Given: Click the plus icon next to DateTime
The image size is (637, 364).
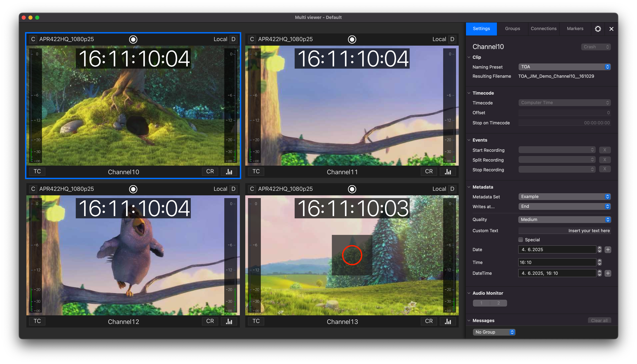Looking at the screenshot, I should point(608,273).
